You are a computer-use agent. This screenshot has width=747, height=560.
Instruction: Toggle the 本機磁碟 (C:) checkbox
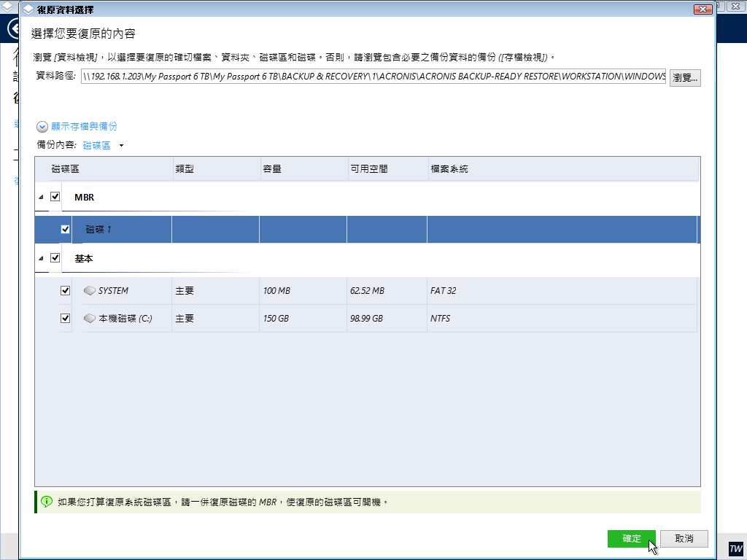click(66, 319)
